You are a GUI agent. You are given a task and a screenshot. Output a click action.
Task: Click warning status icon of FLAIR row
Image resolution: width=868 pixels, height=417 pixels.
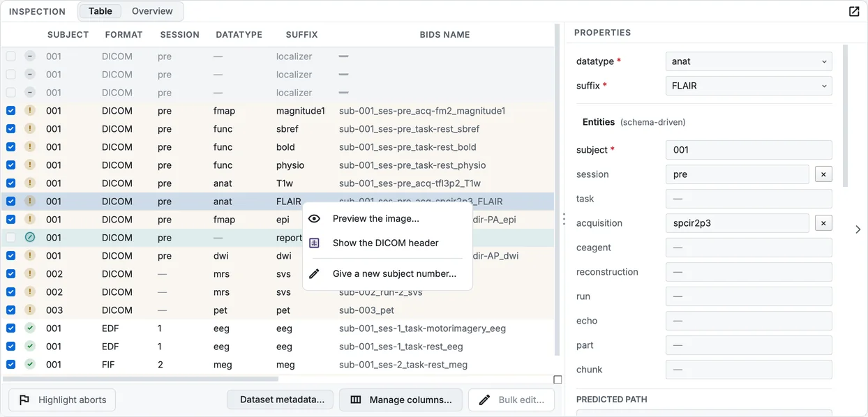[x=30, y=201]
